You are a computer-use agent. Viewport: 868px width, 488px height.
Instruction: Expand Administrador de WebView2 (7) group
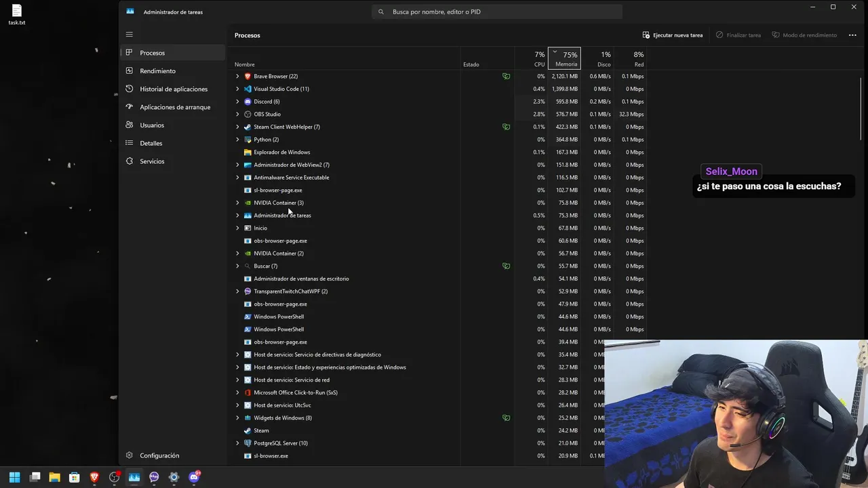237,165
